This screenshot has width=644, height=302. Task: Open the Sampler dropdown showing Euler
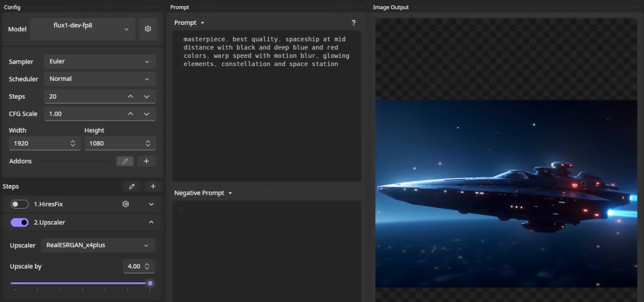tap(100, 62)
